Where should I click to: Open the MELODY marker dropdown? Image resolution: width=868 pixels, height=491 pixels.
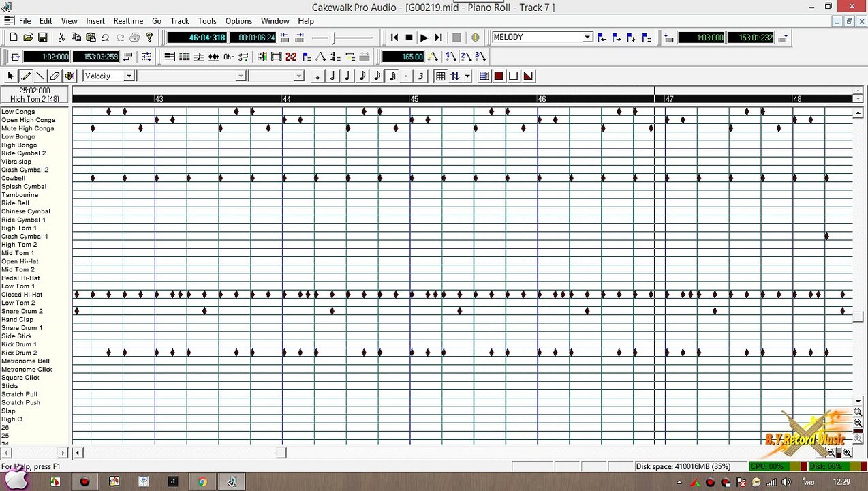(587, 38)
